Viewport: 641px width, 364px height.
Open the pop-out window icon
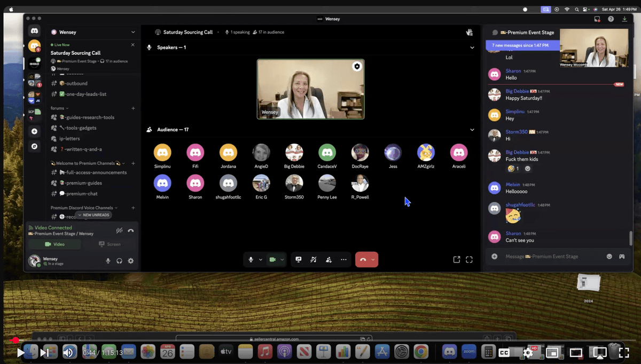point(457,259)
